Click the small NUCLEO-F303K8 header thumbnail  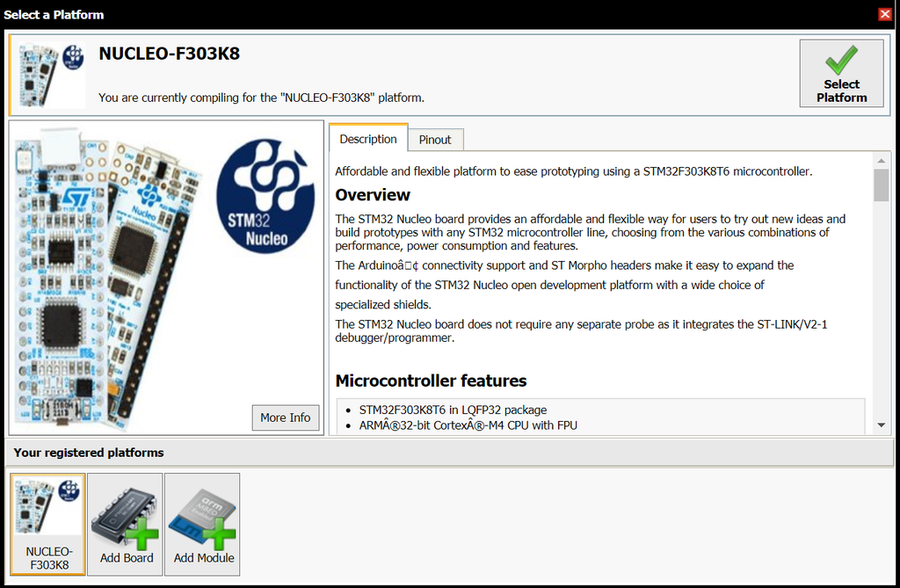coord(50,75)
